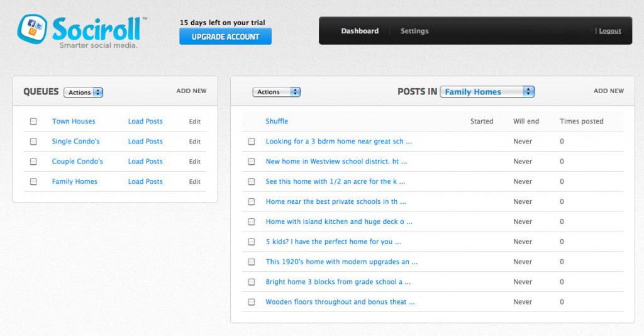The height and width of the screenshot is (336, 644).
Task: Click 'Never' in the Wooden floors row
Action: pos(523,302)
